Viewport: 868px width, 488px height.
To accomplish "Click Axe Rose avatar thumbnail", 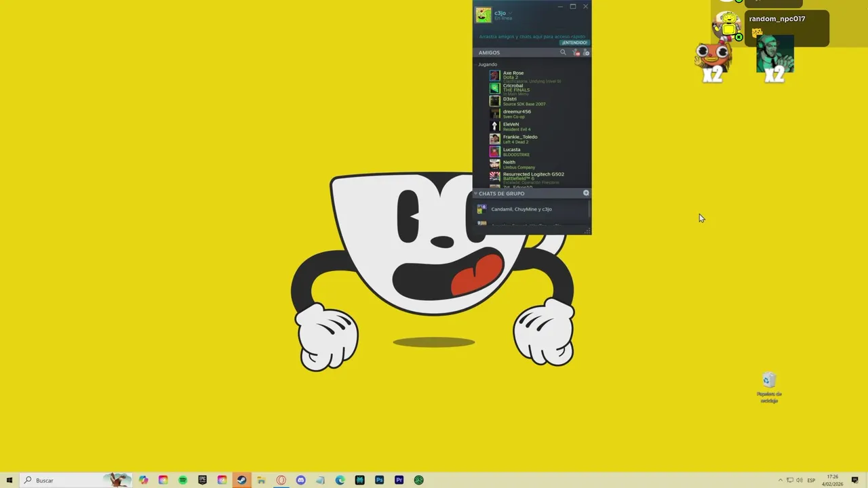I will pos(495,76).
